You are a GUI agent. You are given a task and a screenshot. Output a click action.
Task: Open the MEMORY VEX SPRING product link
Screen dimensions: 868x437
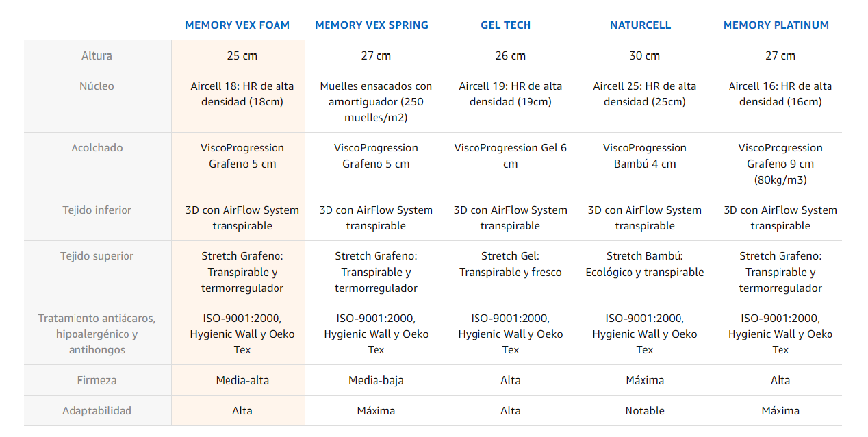click(x=372, y=25)
